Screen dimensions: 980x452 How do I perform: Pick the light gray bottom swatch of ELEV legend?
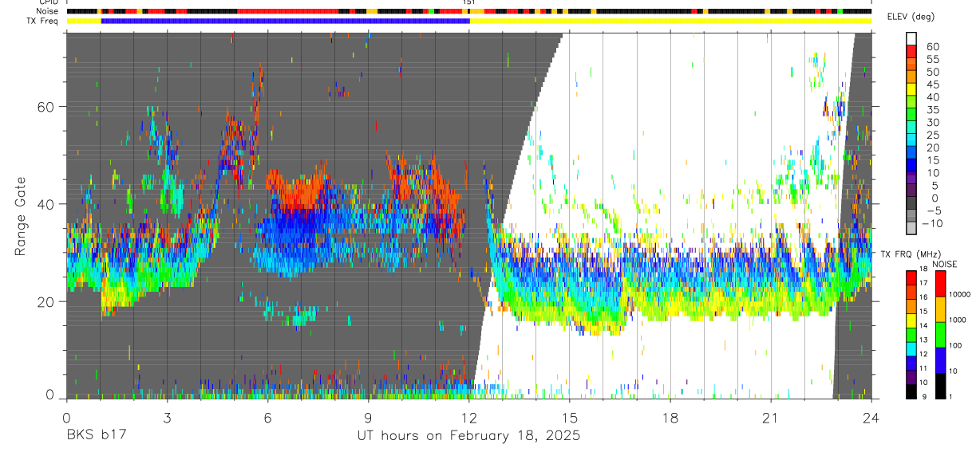pos(911,229)
